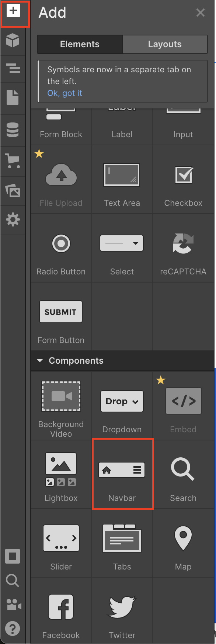This screenshot has width=216, height=644.
Task: Add a Dropdown component
Action: click(x=122, y=406)
